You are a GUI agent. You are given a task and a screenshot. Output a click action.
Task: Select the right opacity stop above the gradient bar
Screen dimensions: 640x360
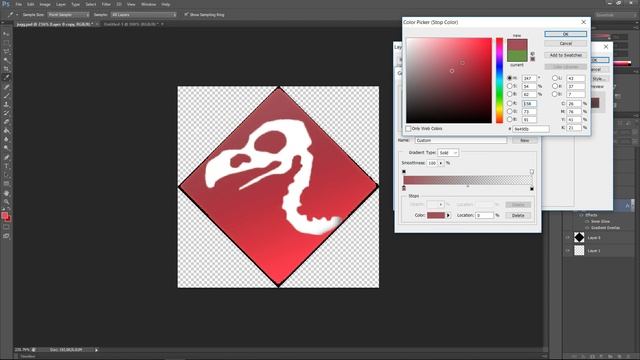click(x=531, y=171)
